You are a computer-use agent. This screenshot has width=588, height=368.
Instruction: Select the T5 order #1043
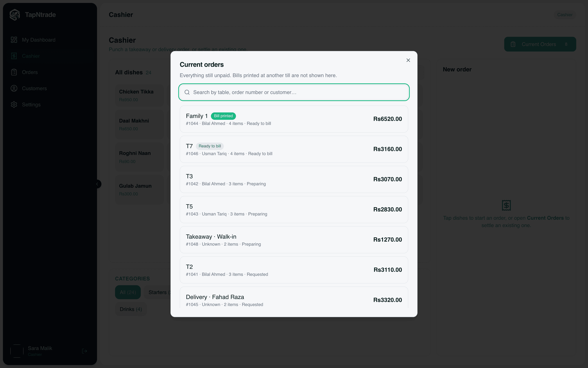click(x=294, y=210)
